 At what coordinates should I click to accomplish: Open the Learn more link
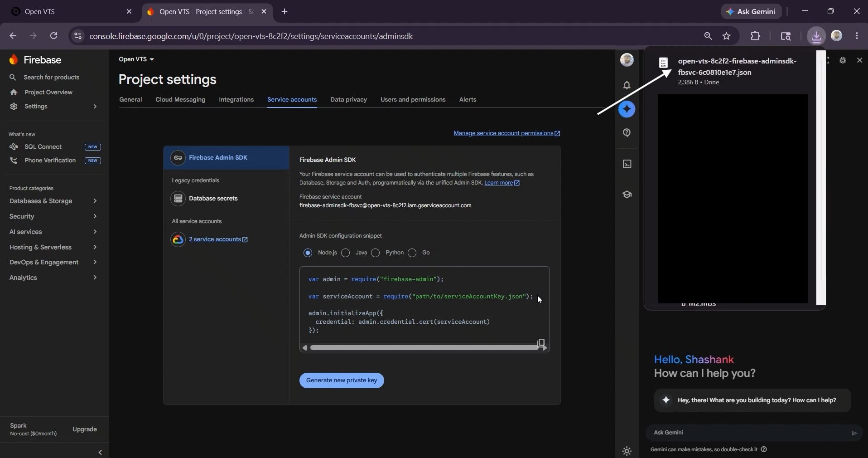point(502,183)
